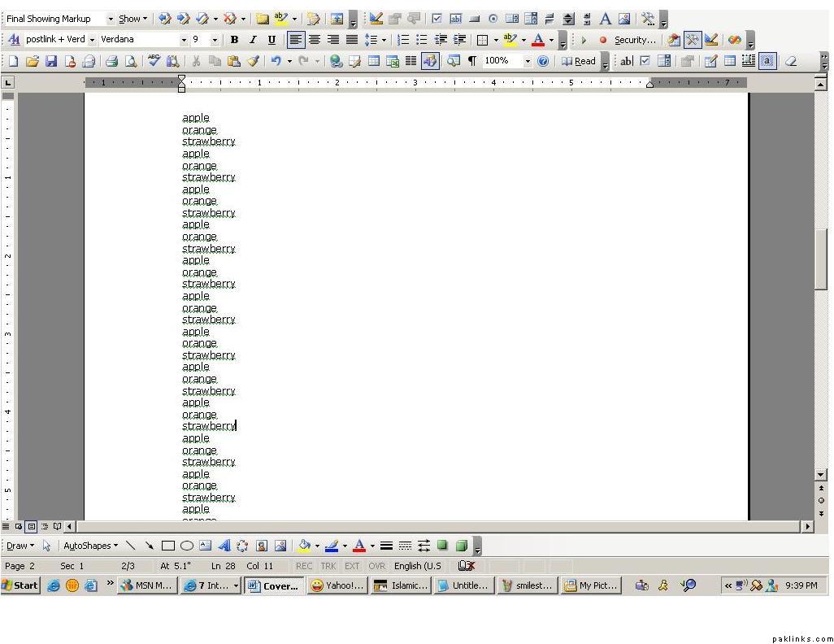Open the Final Showing Markup dropdown
Screen dimensions: 834x644
pyautogui.click(x=111, y=19)
